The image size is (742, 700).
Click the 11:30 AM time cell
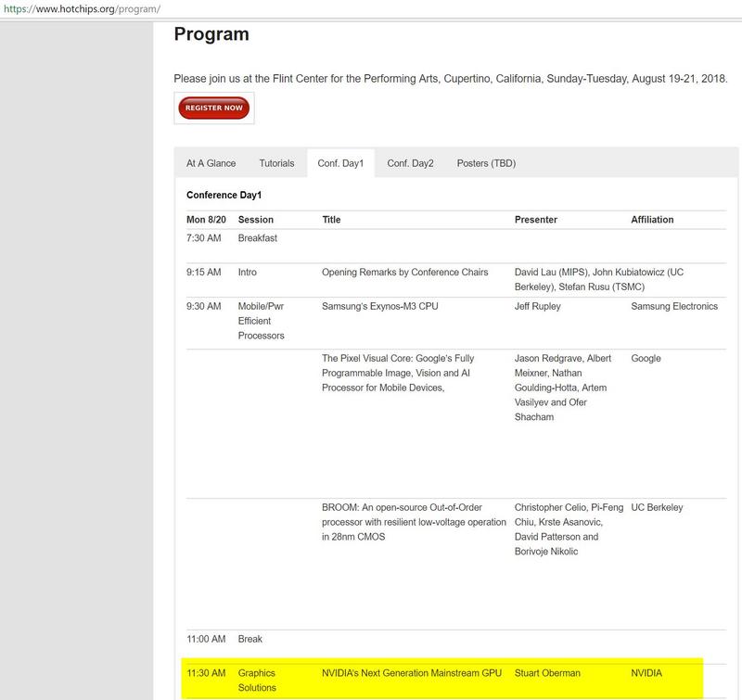[206, 672]
